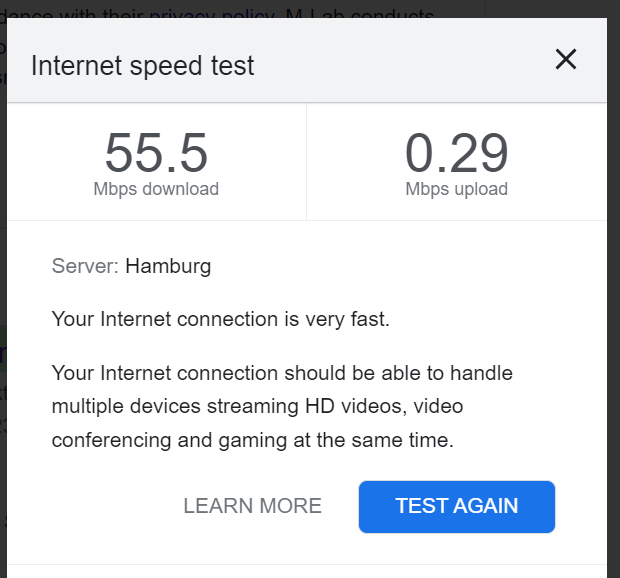The height and width of the screenshot is (578, 620).
Task: Click the line "multiple devices streaming HD videos"
Action: (x=257, y=406)
